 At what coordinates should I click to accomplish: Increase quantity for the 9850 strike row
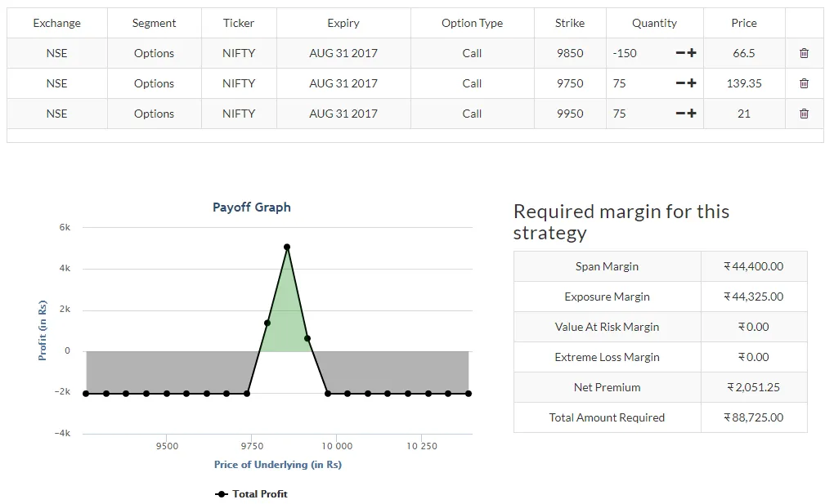point(692,52)
